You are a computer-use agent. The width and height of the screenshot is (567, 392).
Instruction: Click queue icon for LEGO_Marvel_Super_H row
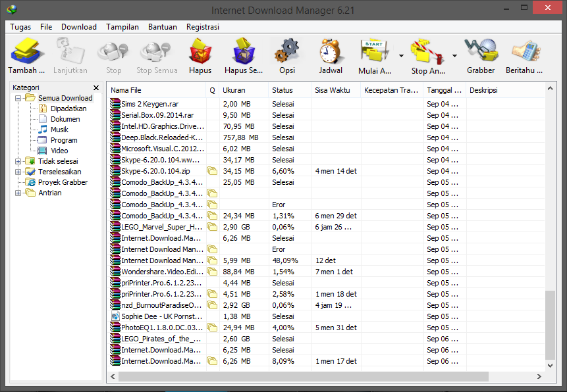click(212, 227)
